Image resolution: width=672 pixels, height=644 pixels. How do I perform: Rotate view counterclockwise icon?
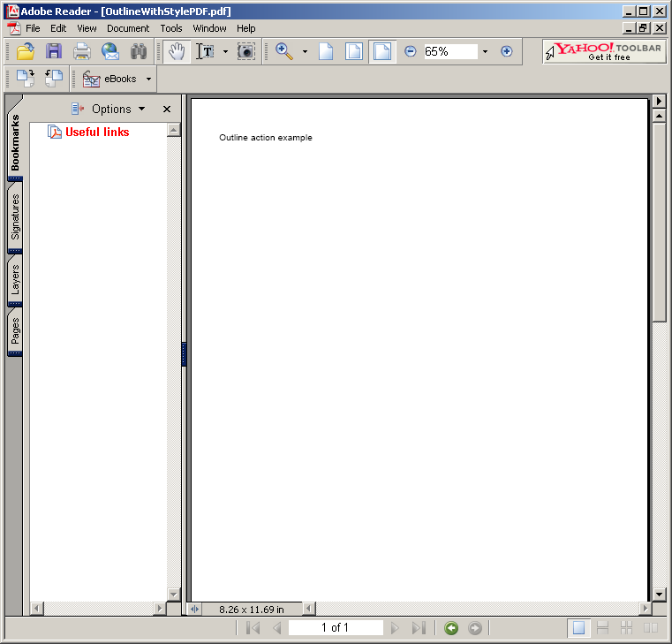(x=54, y=79)
